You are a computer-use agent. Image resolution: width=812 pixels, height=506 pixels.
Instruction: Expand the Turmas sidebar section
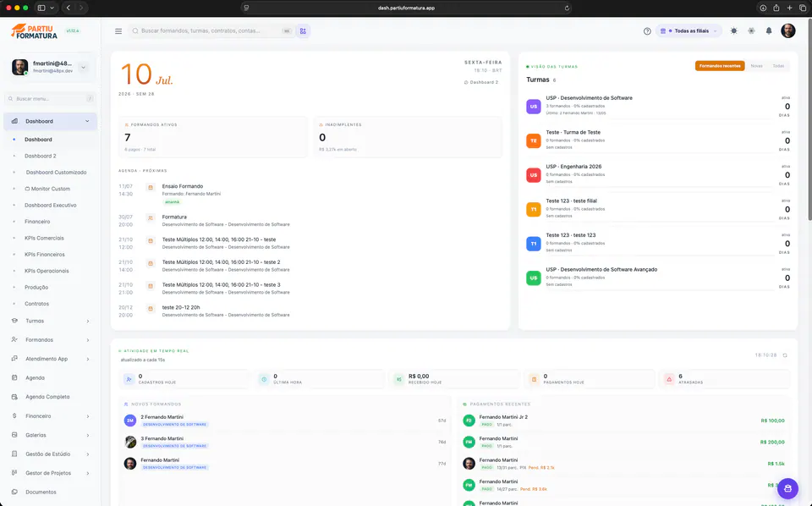coord(50,321)
